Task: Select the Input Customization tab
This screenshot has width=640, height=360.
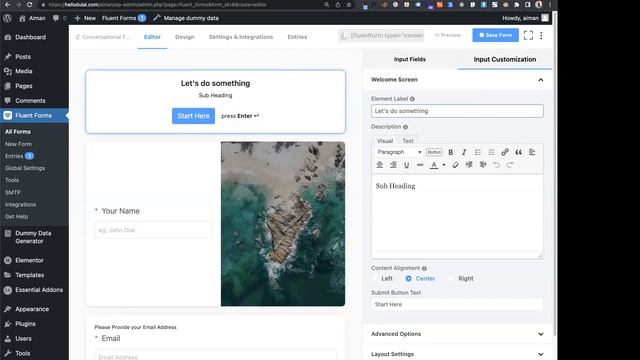Action: click(505, 59)
